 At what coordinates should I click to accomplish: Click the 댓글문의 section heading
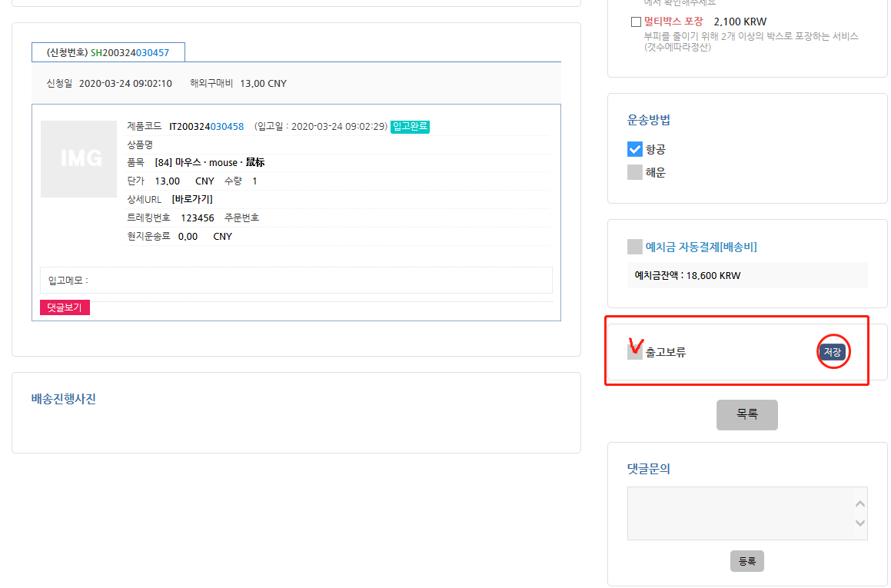648,469
